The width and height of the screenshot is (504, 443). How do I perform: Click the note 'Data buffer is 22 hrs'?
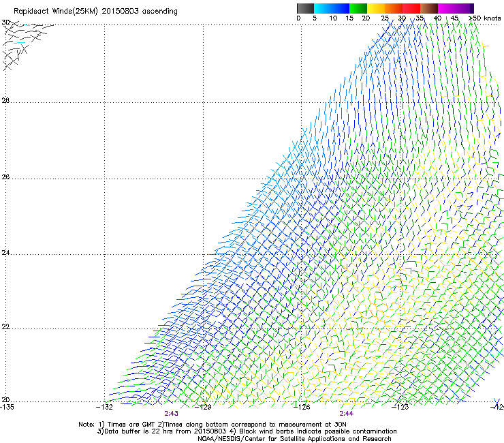[x=138, y=431]
